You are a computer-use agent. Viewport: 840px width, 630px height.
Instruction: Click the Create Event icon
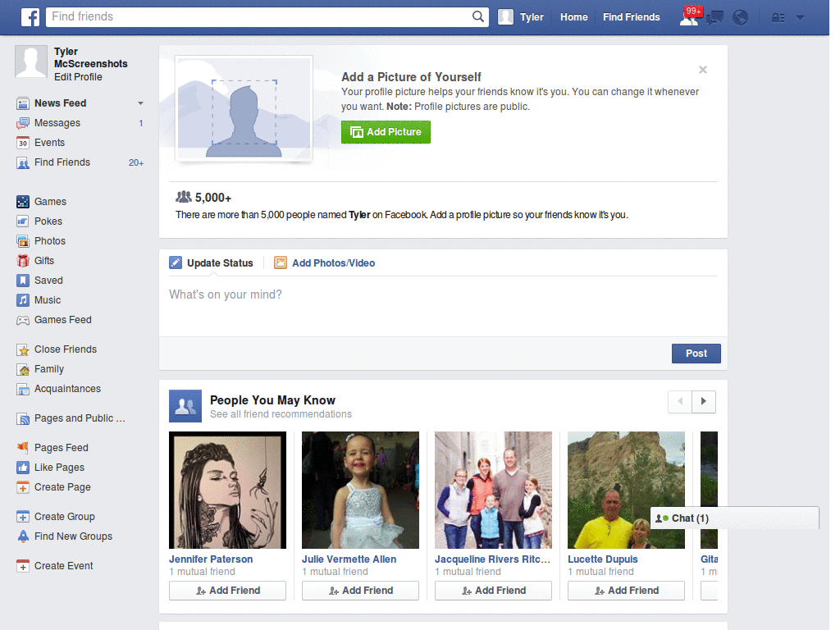(x=22, y=566)
